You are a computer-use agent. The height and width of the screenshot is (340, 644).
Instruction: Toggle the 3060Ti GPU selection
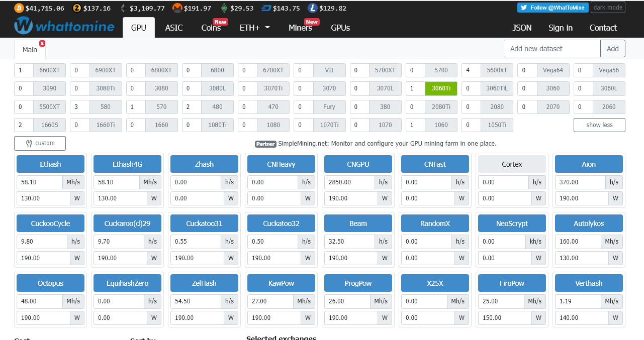[x=441, y=88]
